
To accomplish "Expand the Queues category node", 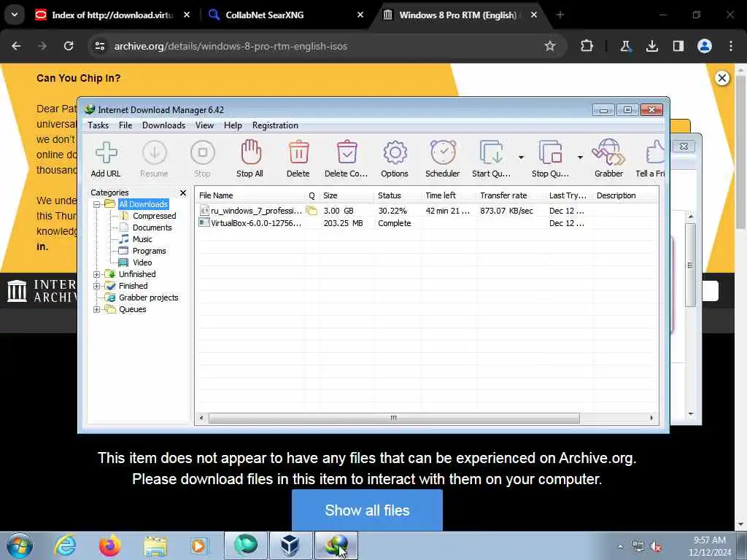I will 97,309.
